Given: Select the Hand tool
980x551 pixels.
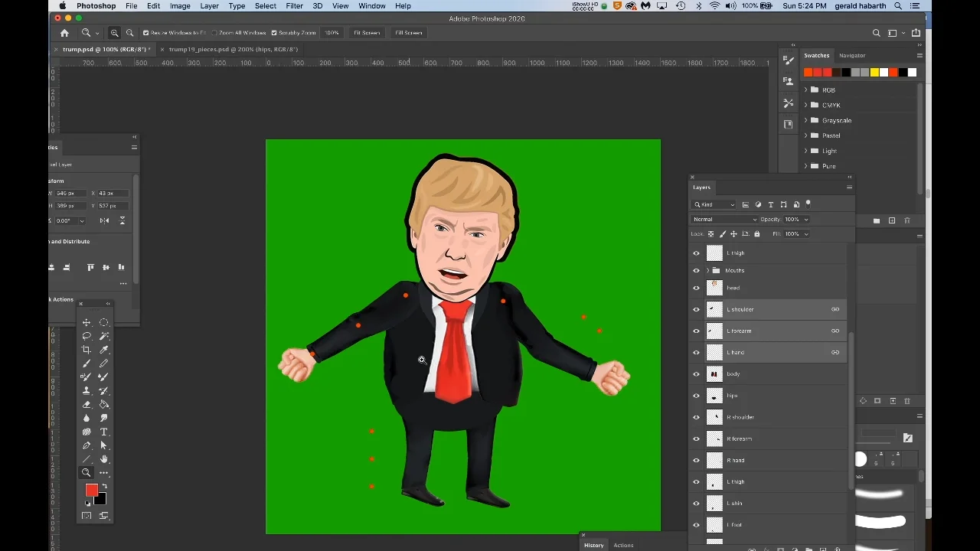Looking at the screenshot, I should pyautogui.click(x=104, y=459).
